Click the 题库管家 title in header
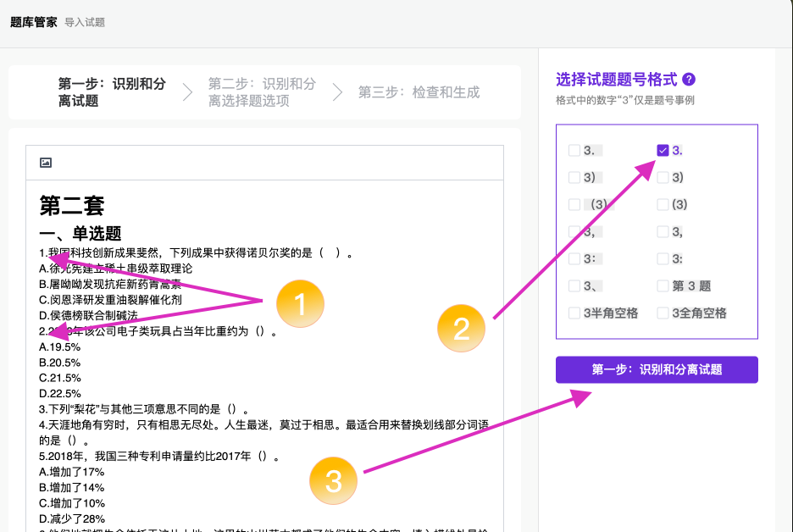 click(33, 22)
